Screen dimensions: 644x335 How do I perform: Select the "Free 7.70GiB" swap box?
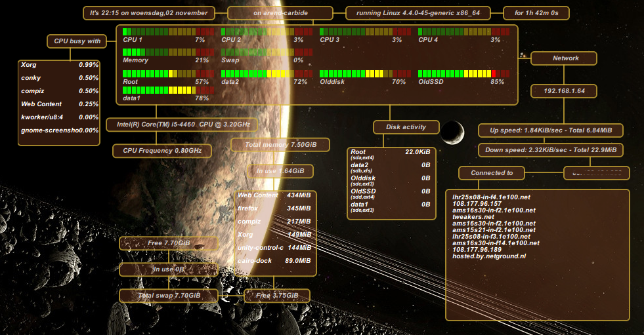(169, 243)
